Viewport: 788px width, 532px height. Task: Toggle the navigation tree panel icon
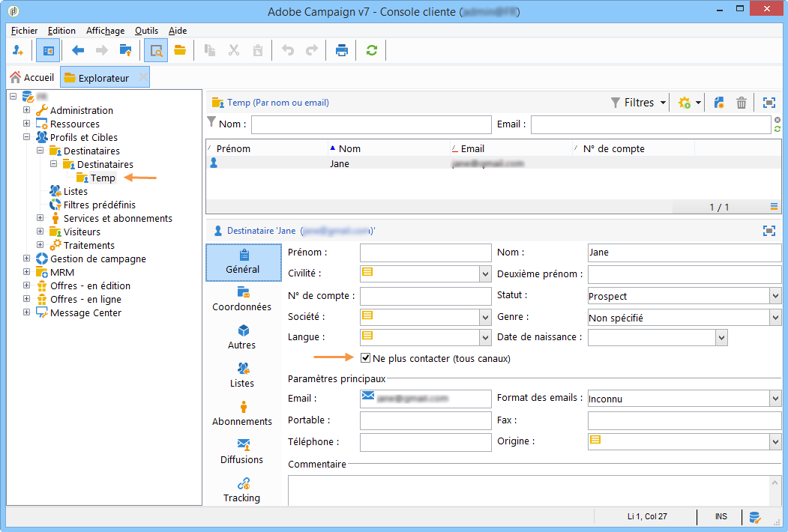[48, 50]
